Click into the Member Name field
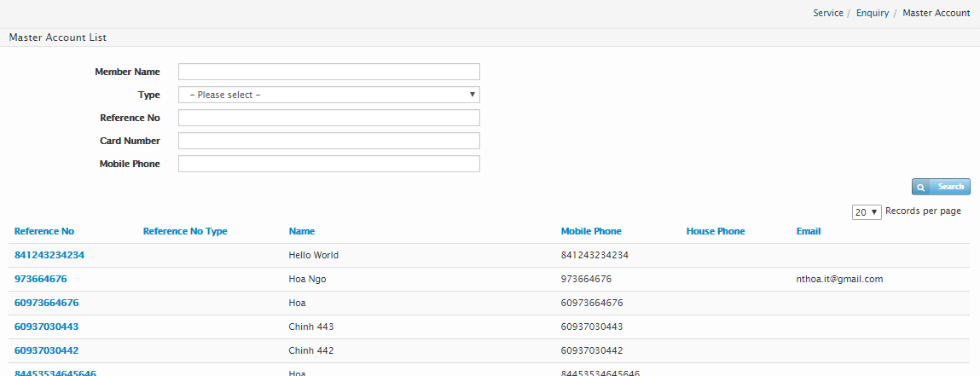This screenshot has width=980, height=376. click(x=328, y=72)
